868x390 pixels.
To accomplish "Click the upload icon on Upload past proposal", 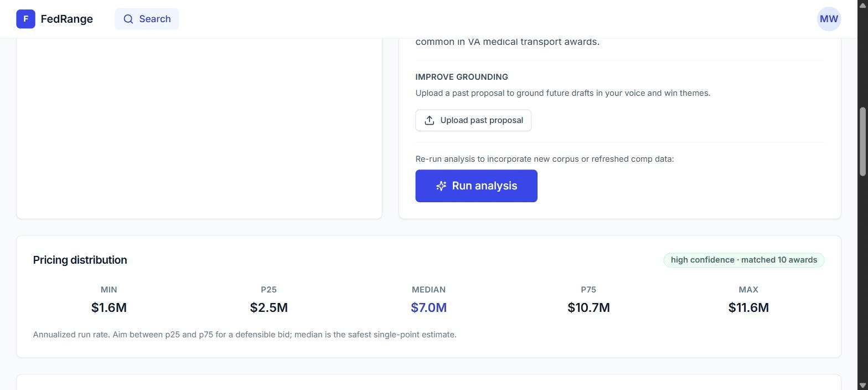I will 429,120.
